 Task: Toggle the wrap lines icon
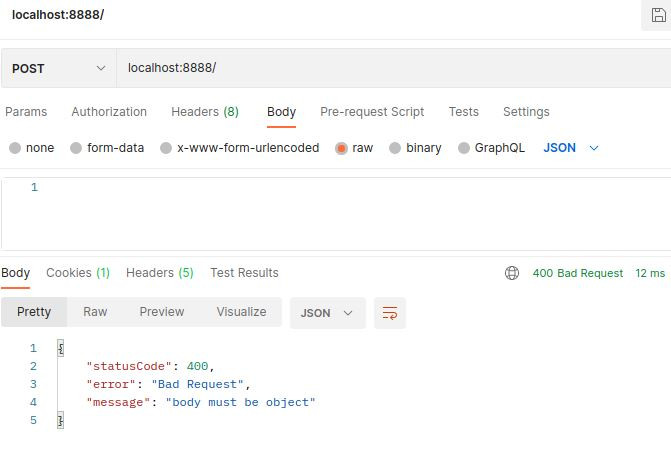tap(390, 313)
